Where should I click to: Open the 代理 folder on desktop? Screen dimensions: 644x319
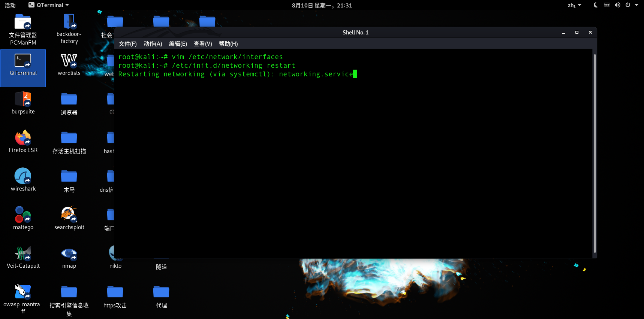161,297
